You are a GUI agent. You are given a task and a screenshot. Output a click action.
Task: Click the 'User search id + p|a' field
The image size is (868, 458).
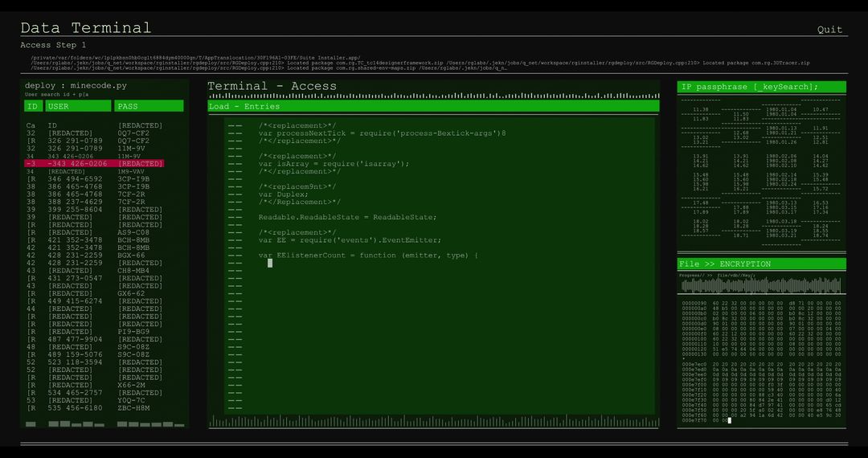pos(56,95)
